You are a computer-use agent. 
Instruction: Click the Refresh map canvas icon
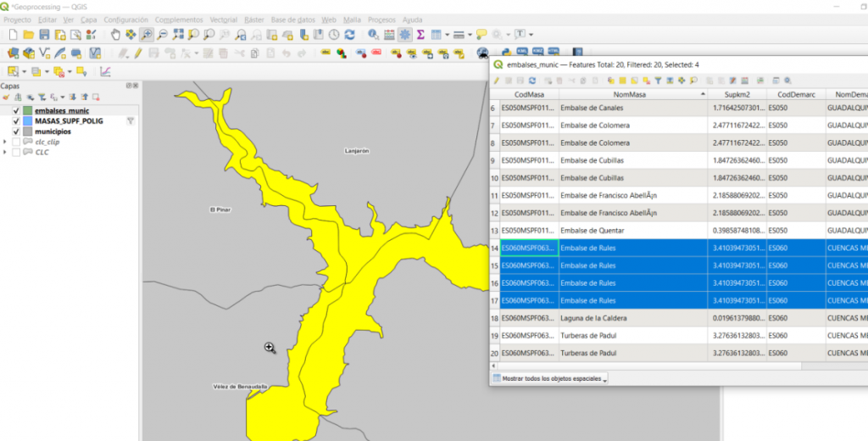(349, 35)
